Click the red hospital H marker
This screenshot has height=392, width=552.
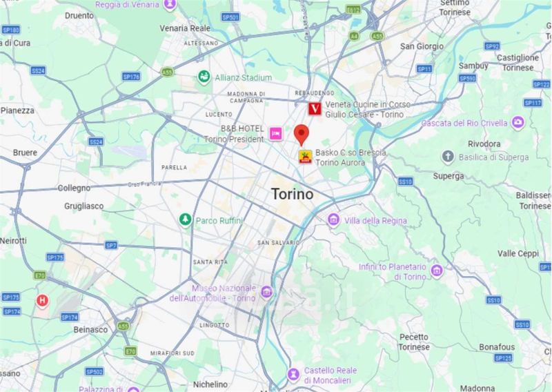point(42,301)
